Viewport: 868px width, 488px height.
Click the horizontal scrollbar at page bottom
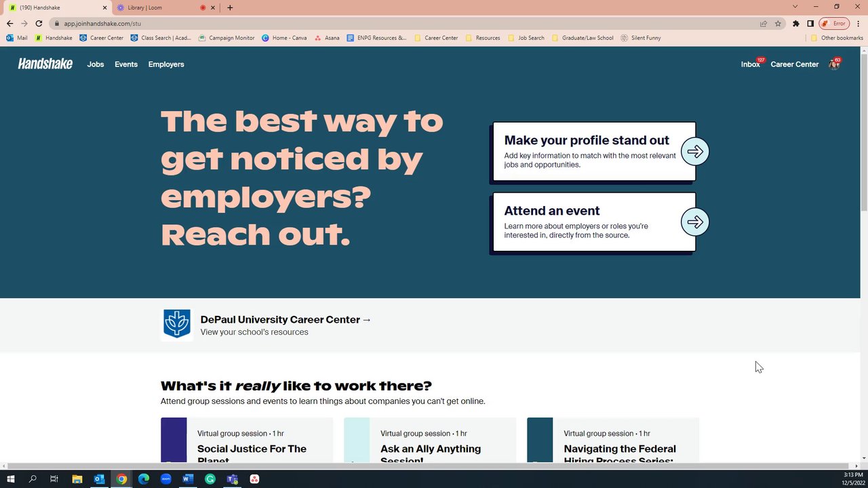pyautogui.click(x=430, y=466)
